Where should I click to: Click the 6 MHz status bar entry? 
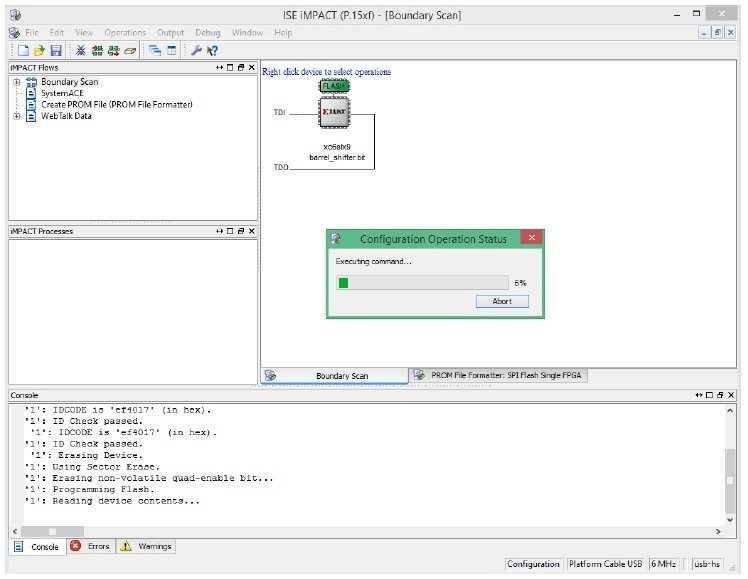pos(664,564)
